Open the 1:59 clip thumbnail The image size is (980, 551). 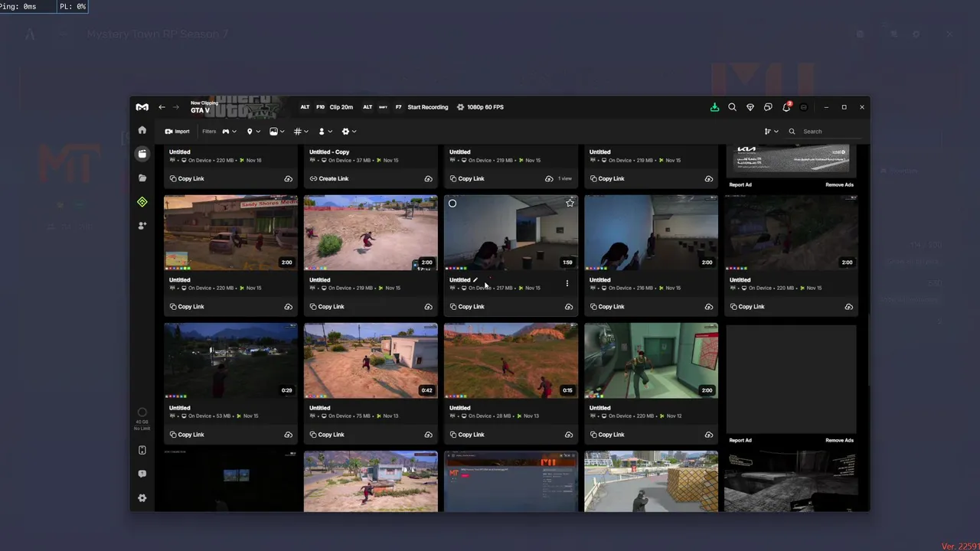point(511,233)
